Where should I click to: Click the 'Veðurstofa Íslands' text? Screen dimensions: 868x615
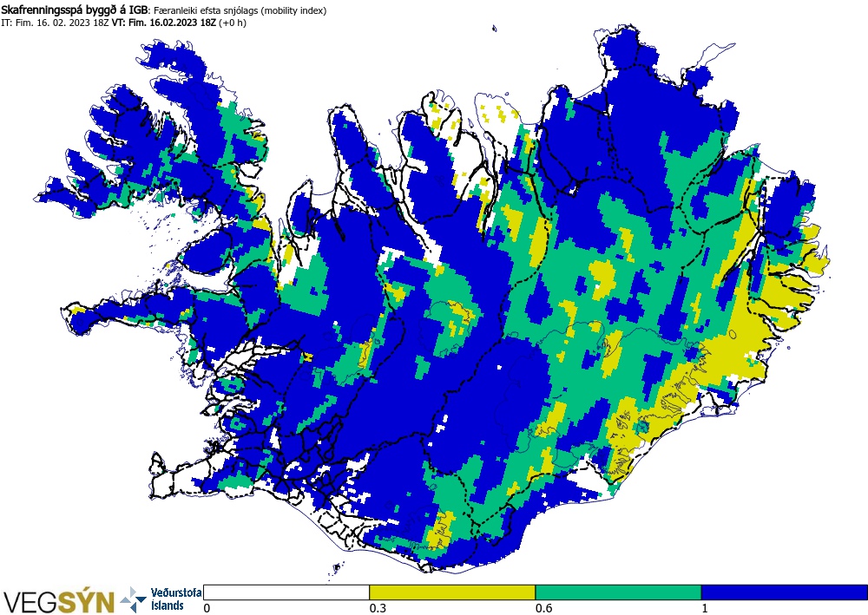point(175,599)
